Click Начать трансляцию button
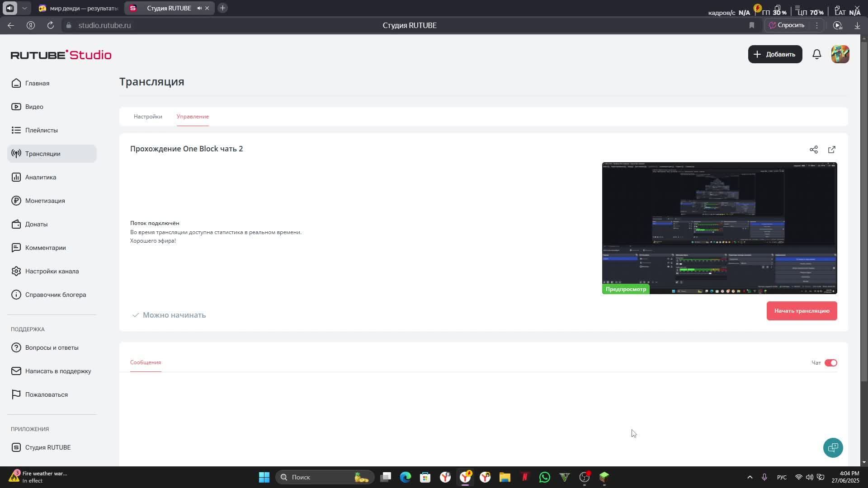 click(x=802, y=311)
